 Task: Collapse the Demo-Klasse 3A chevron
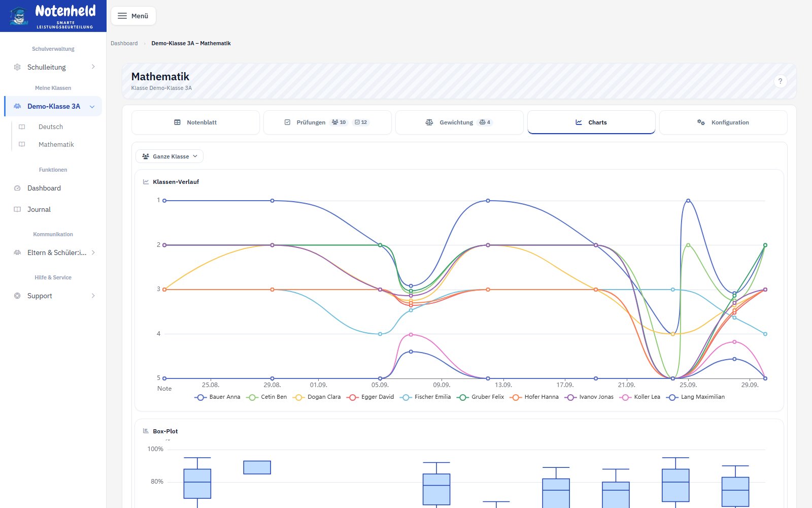pyautogui.click(x=92, y=107)
